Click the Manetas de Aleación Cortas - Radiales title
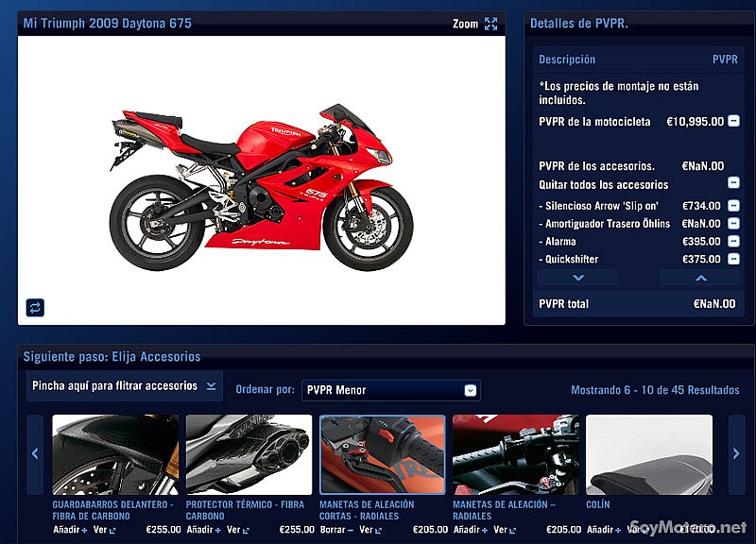756x544 pixels. pos(367,510)
